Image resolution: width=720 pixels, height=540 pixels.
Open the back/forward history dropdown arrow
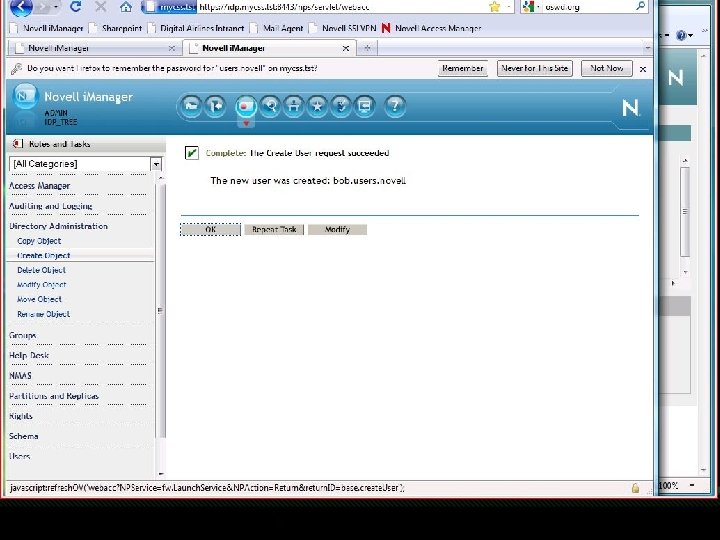pyautogui.click(x=56, y=7)
